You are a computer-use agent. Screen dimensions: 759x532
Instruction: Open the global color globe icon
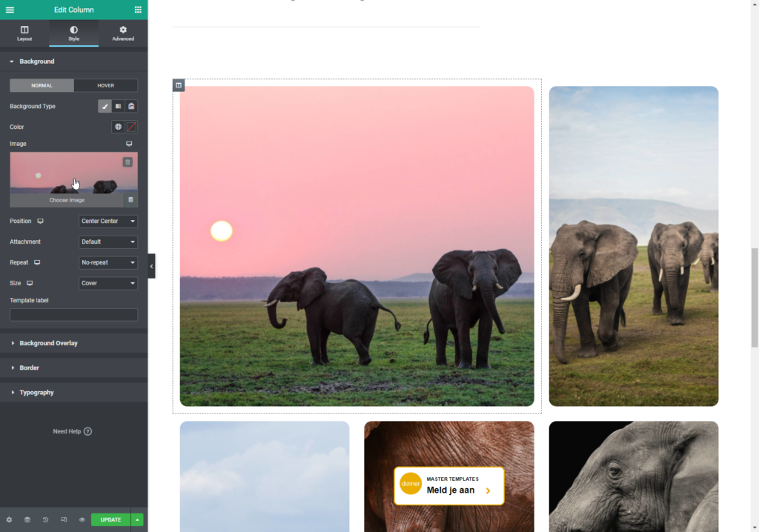click(118, 127)
